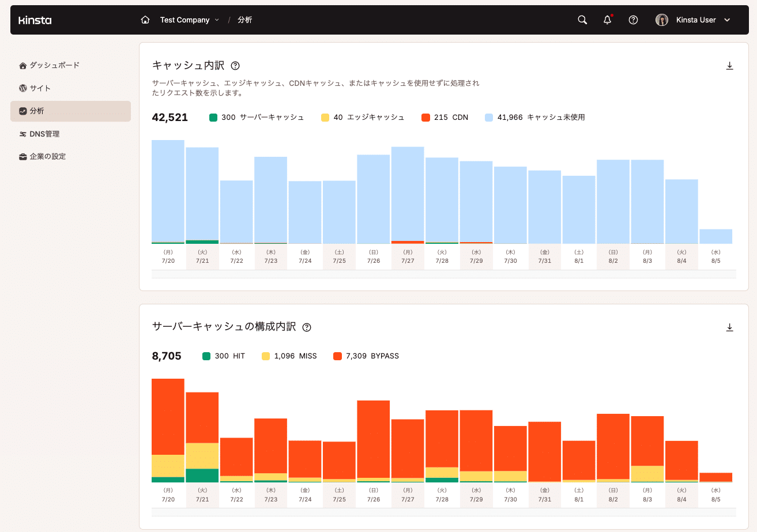Click the chart icon next to 分析

pos(23,111)
